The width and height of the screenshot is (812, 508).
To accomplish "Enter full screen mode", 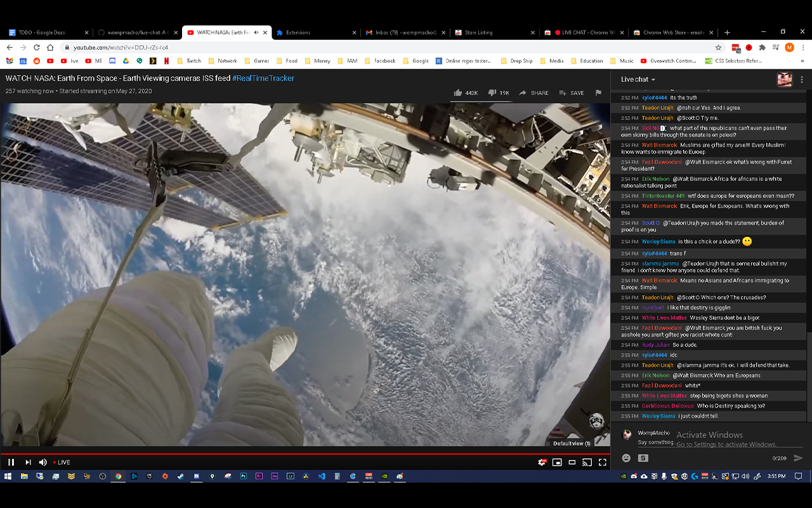I will coord(603,462).
